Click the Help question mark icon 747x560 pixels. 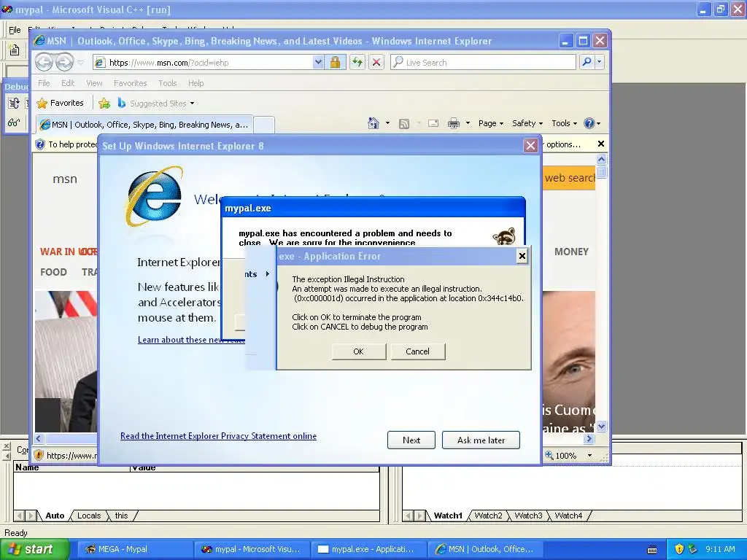point(589,123)
